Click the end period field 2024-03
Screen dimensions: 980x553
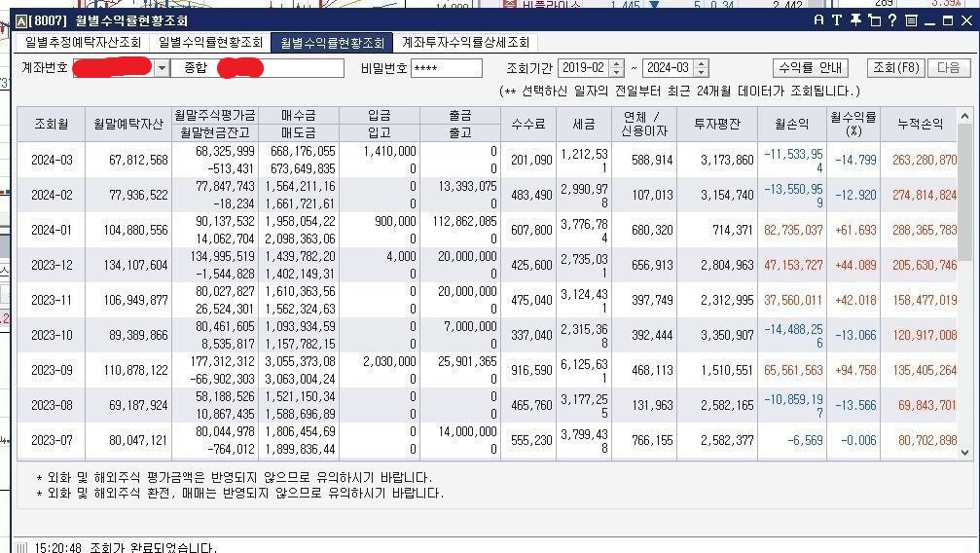tap(669, 67)
